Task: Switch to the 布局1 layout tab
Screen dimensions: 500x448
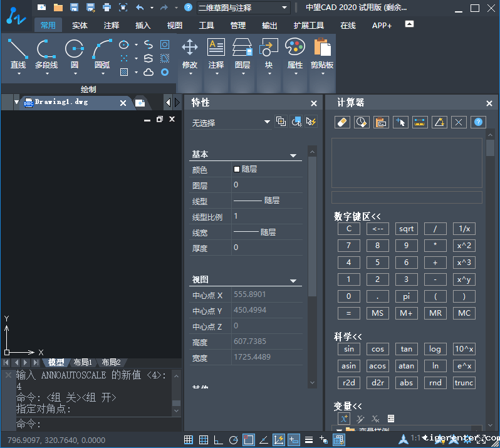Action: pos(83,362)
